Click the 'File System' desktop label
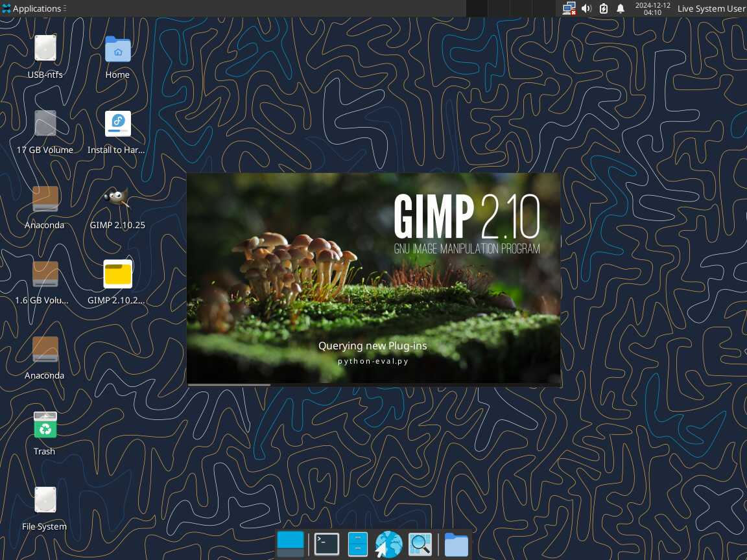Viewport: 747px width, 560px height. pos(44,527)
